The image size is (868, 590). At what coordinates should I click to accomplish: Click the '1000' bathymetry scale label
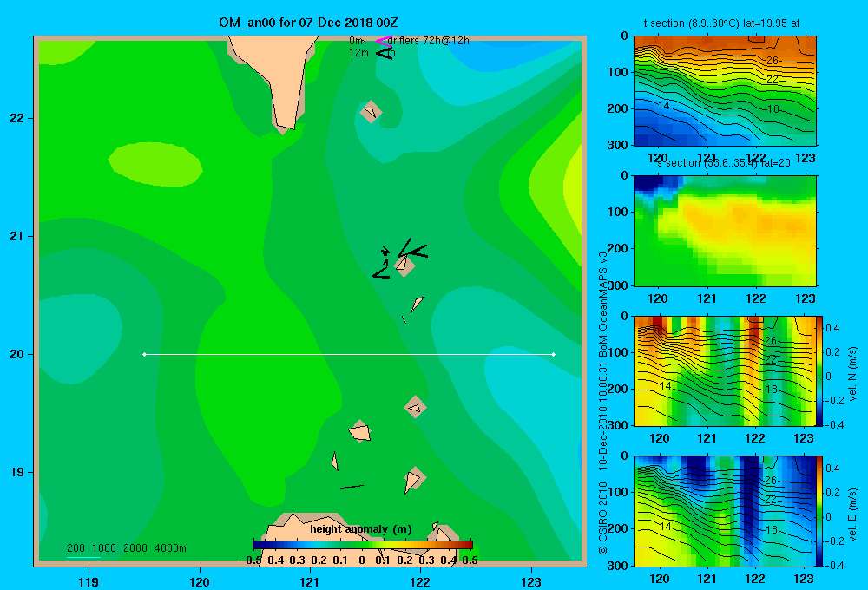104,548
